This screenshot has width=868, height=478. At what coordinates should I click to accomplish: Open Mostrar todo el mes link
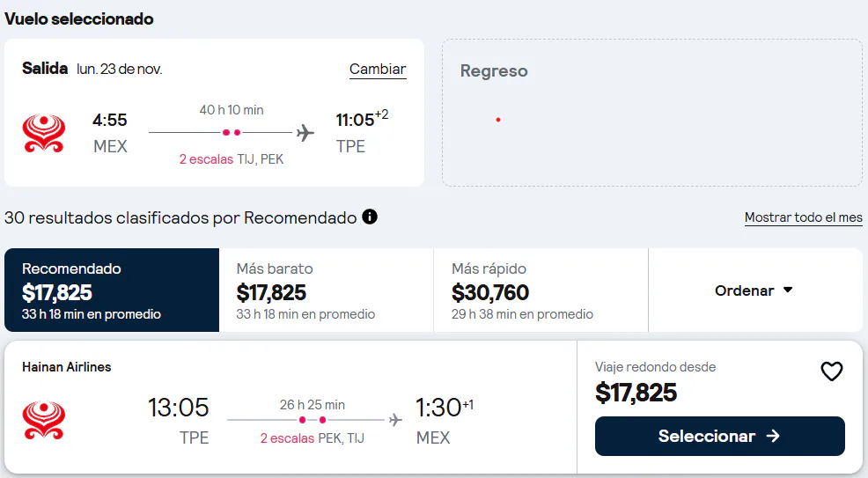(803, 217)
